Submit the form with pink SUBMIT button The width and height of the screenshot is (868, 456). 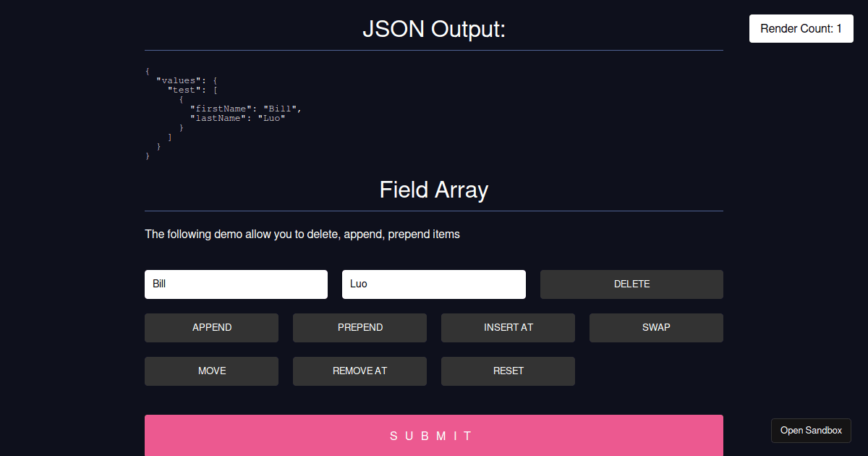[434, 436]
